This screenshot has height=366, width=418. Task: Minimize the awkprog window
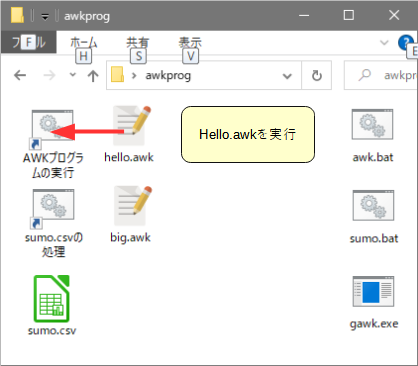[x=304, y=15]
